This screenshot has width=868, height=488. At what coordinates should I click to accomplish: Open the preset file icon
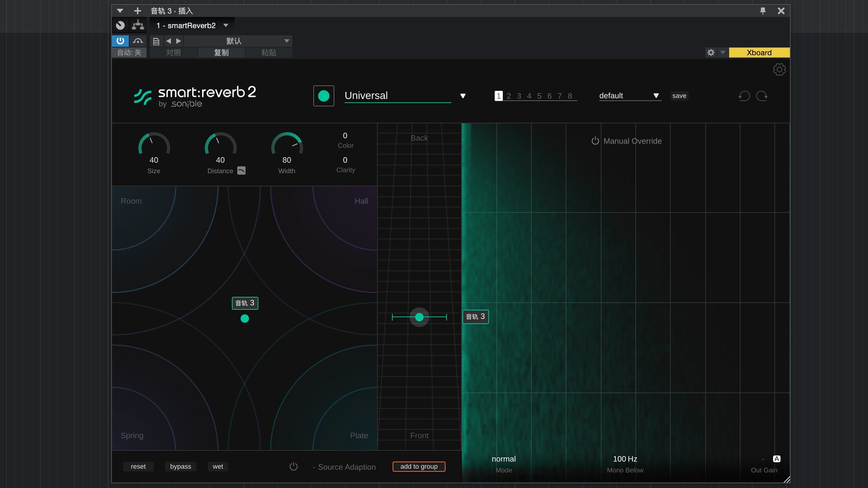(x=156, y=41)
